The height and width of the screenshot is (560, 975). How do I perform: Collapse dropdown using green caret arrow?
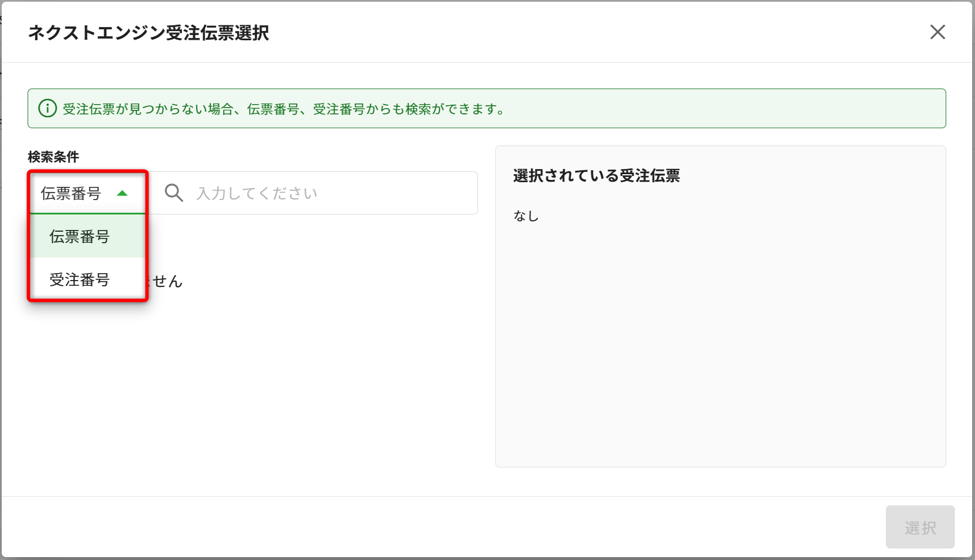pos(122,193)
